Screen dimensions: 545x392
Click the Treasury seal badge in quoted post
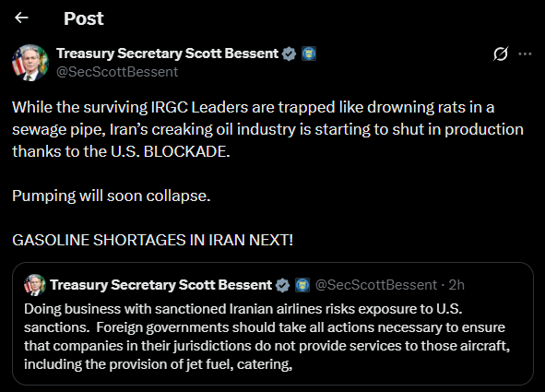302,285
